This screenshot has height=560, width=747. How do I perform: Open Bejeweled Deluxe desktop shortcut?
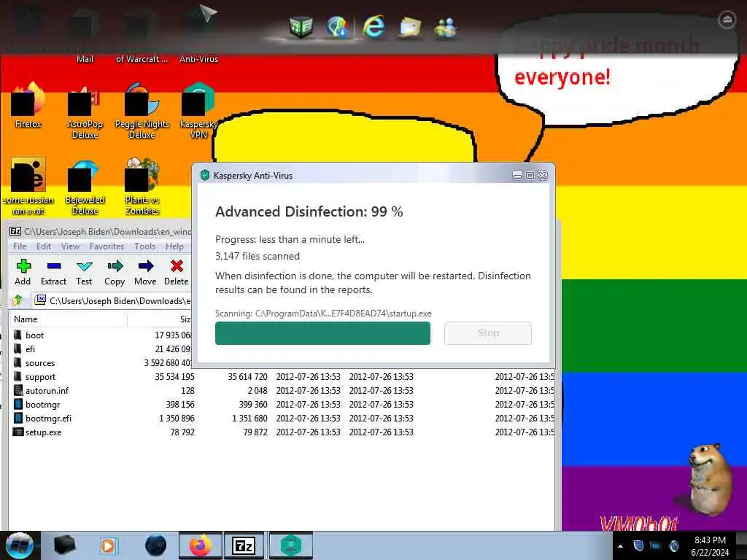click(85, 188)
